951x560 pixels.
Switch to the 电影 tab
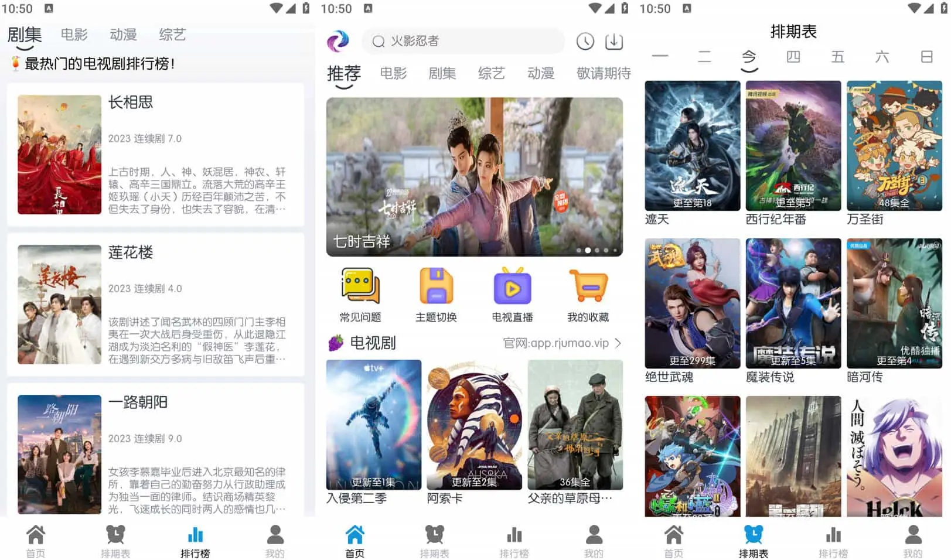point(393,73)
